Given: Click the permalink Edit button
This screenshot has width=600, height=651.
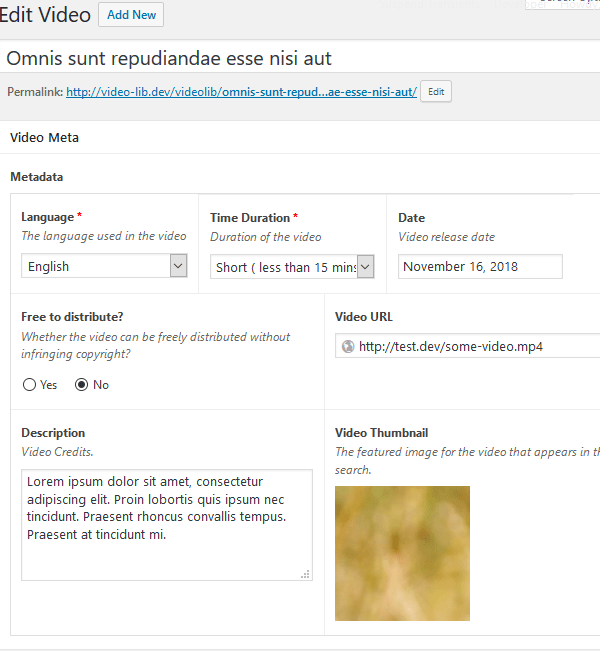Looking at the screenshot, I should (436, 92).
